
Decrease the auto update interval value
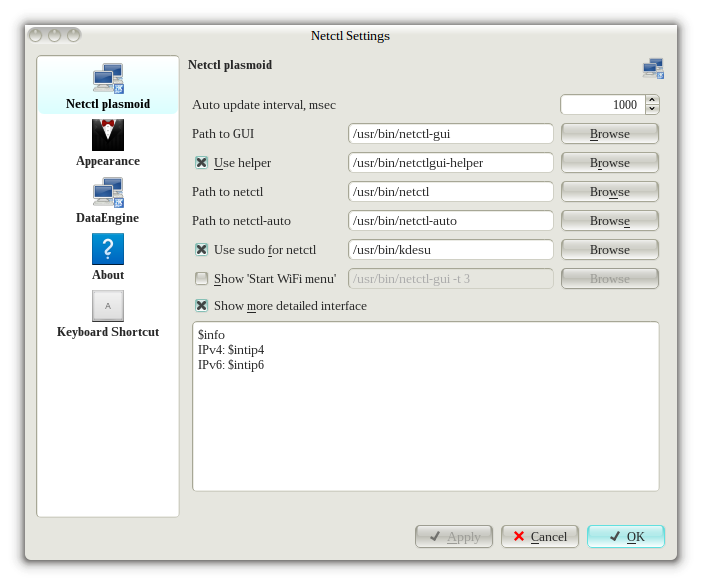[652, 109]
